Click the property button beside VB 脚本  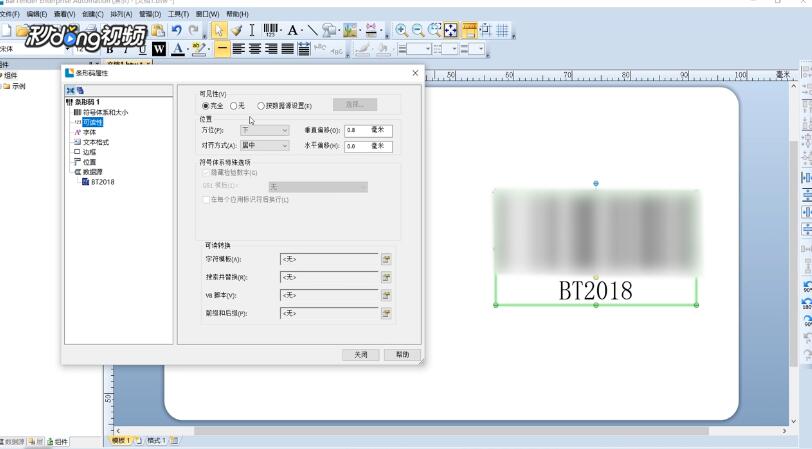[386, 295]
